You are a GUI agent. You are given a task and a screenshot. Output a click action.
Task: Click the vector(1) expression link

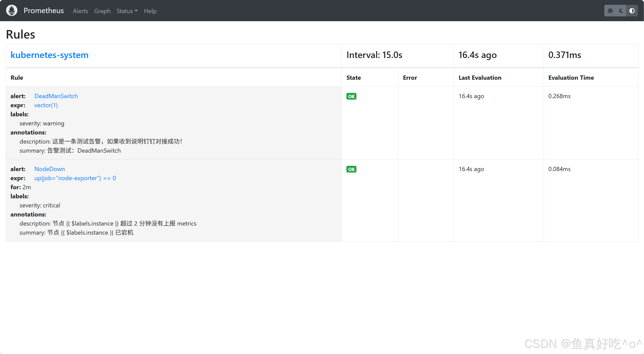[46, 105]
